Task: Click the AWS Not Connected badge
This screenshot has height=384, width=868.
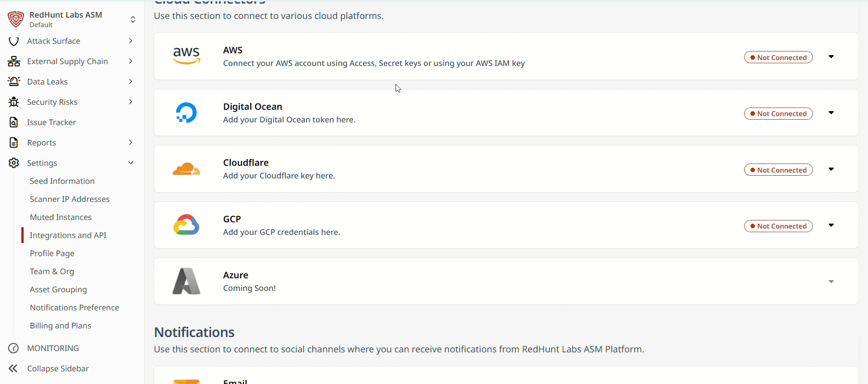Action: coord(778,57)
